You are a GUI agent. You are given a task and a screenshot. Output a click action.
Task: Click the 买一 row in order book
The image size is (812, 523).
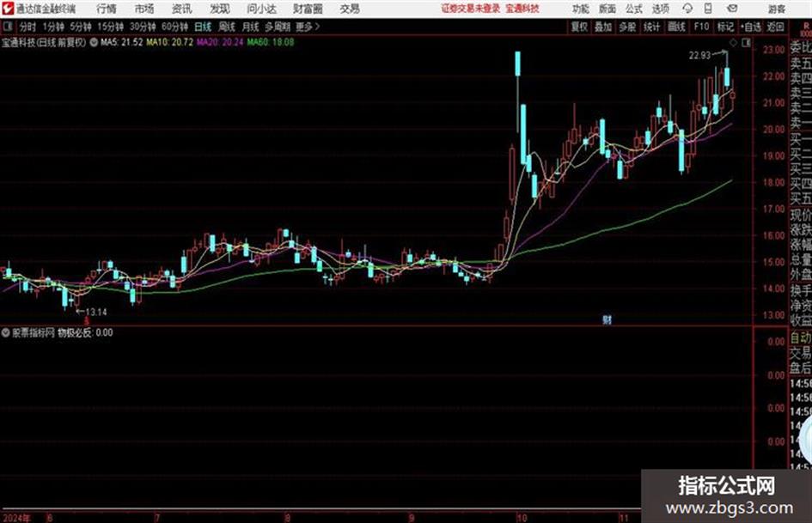coord(801,138)
